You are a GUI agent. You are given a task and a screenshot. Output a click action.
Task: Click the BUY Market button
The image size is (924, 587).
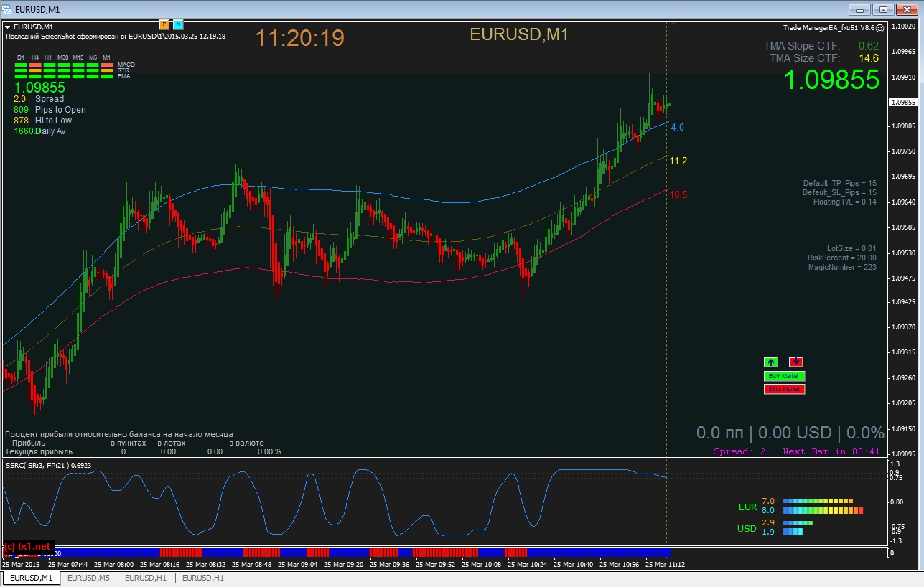[x=785, y=376]
